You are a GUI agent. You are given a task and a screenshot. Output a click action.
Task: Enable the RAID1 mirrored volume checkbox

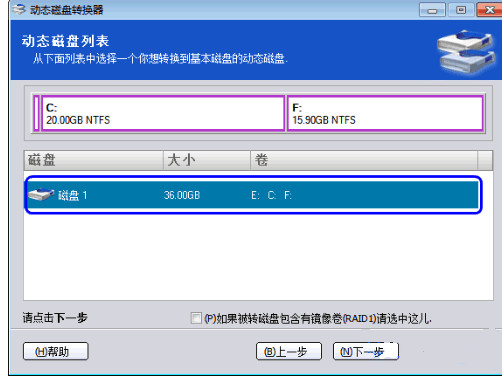[196, 318]
